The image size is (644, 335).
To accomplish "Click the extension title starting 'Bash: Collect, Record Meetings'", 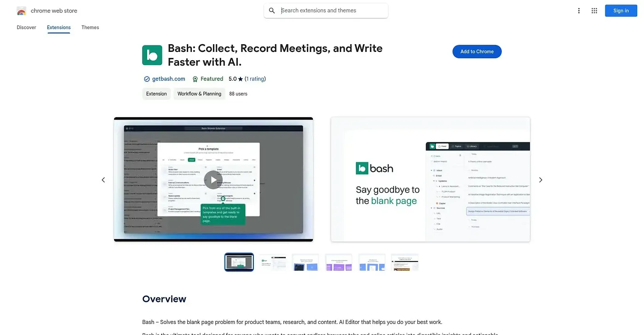I will click(x=275, y=55).
